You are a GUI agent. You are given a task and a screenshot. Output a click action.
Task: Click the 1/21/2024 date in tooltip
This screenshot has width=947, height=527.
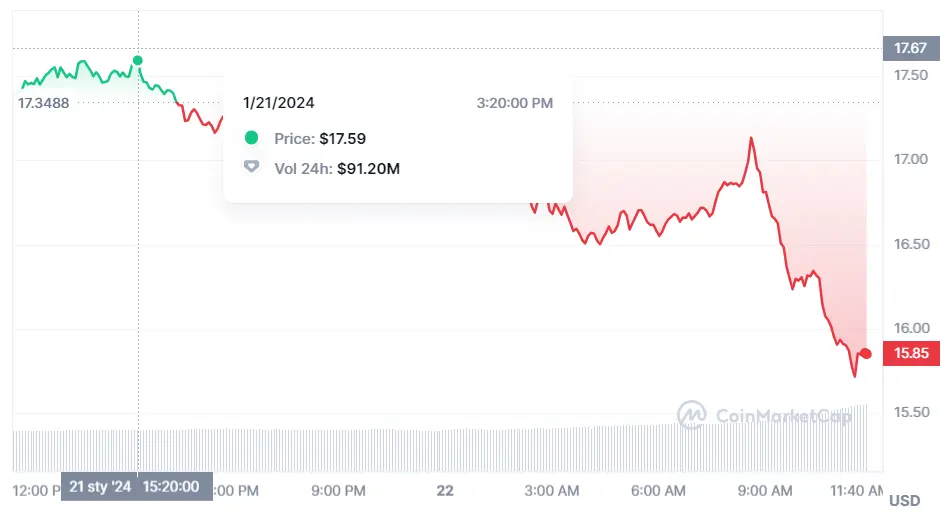(x=279, y=103)
